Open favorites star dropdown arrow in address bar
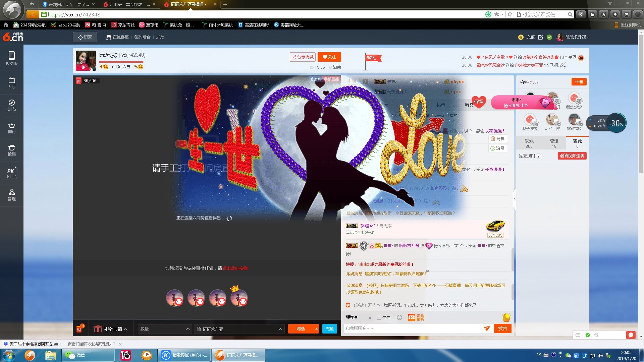The width and height of the screenshot is (644, 362). pyautogui.click(x=502, y=14)
